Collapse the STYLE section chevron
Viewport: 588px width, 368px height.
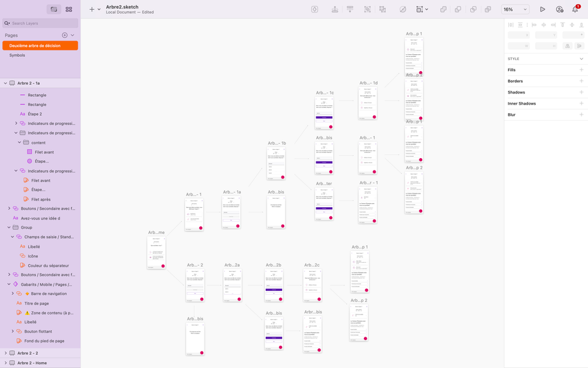[x=581, y=59]
